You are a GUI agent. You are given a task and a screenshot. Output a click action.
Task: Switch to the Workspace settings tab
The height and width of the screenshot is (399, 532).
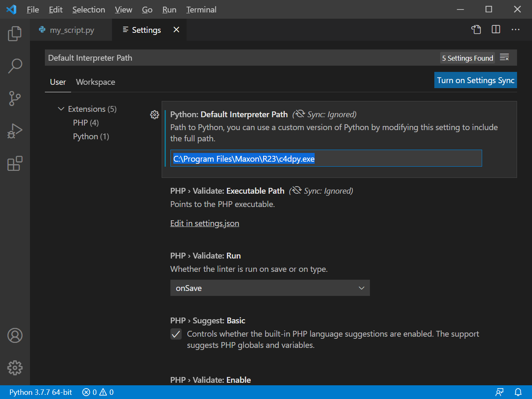tap(95, 82)
